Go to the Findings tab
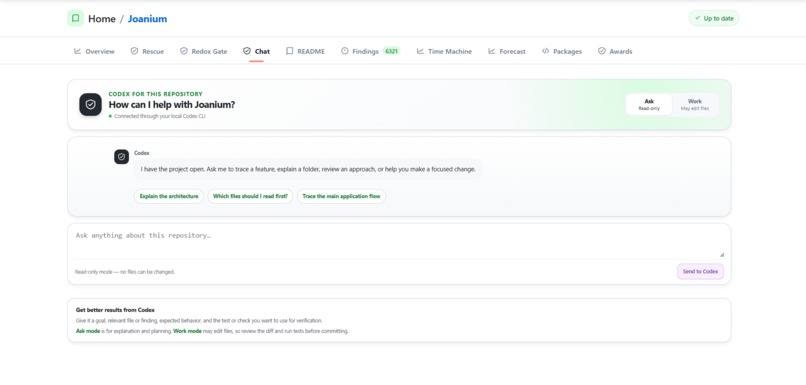Screen dimensions: 806x385 click(x=370, y=51)
